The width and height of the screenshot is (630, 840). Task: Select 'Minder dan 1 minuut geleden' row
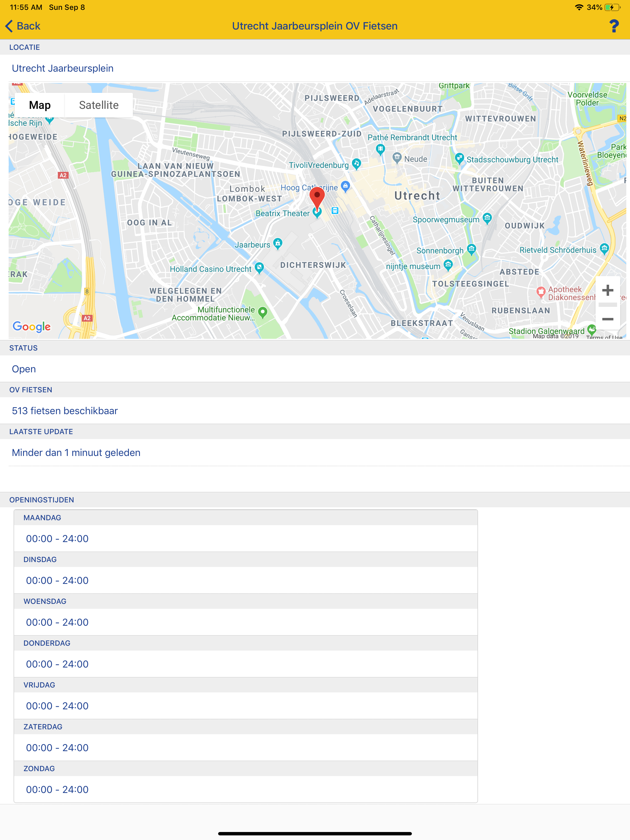click(315, 452)
